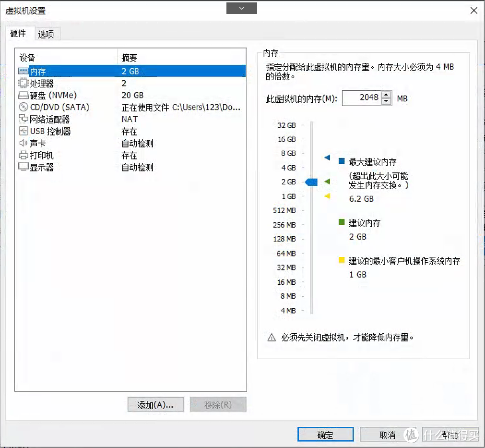Open the dropdown arrow at the window top
This screenshot has height=448, width=485.
[x=241, y=8]
